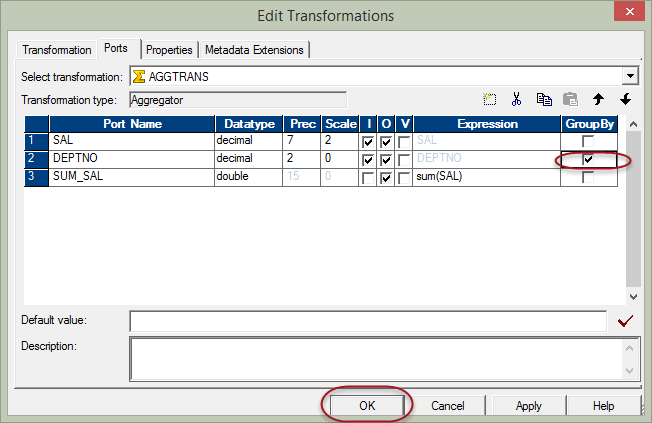Click the paste port icon
The height and width of the screenshot is (423, 652).
tap(570, 99)
